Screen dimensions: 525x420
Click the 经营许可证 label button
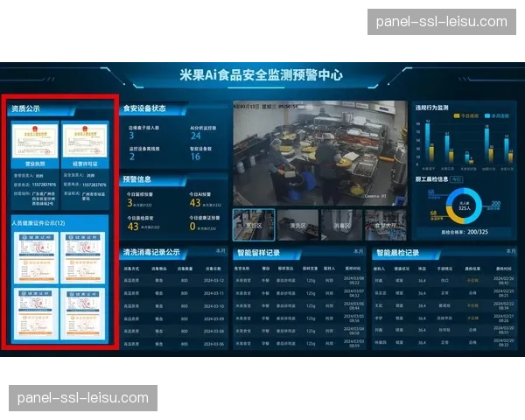click(x=85, y=164)
